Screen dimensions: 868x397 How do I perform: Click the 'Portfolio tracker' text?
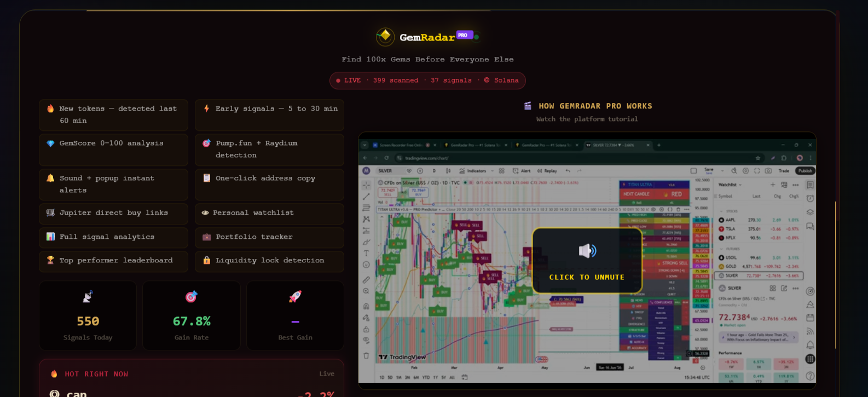(254, 237)
